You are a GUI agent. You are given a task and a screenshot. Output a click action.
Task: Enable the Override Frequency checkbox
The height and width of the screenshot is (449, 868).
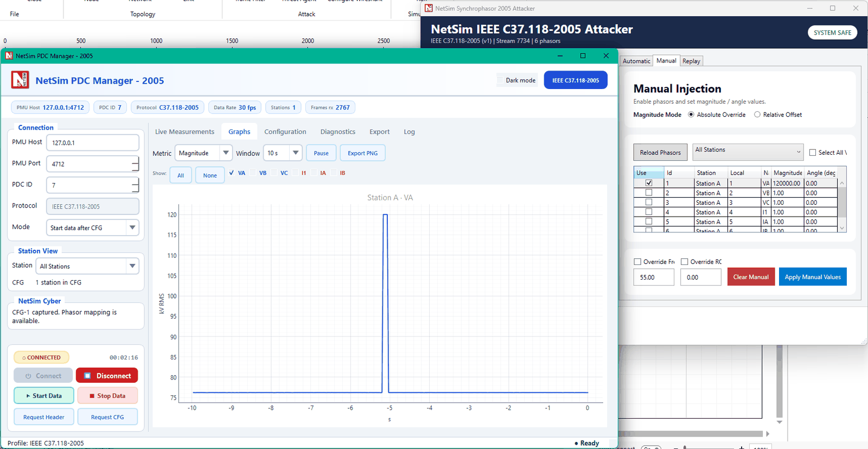[x=637, y=262]
